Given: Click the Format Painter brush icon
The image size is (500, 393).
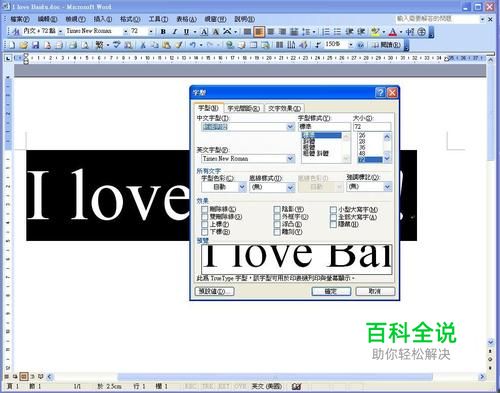Looking at the screenshot, I should [178, 45].
